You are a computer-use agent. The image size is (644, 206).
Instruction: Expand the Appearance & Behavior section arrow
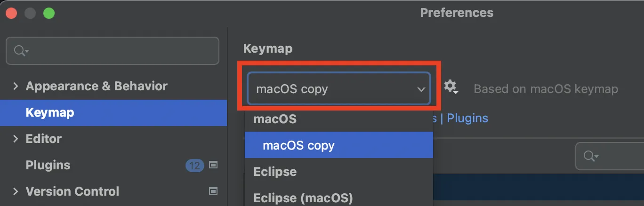(16, 86)
